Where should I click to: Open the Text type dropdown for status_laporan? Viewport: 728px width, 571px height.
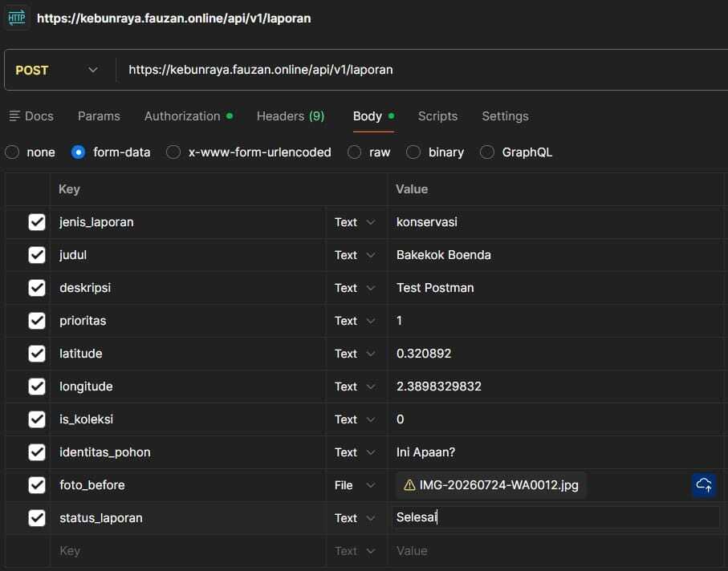click(x=356, y=519)
